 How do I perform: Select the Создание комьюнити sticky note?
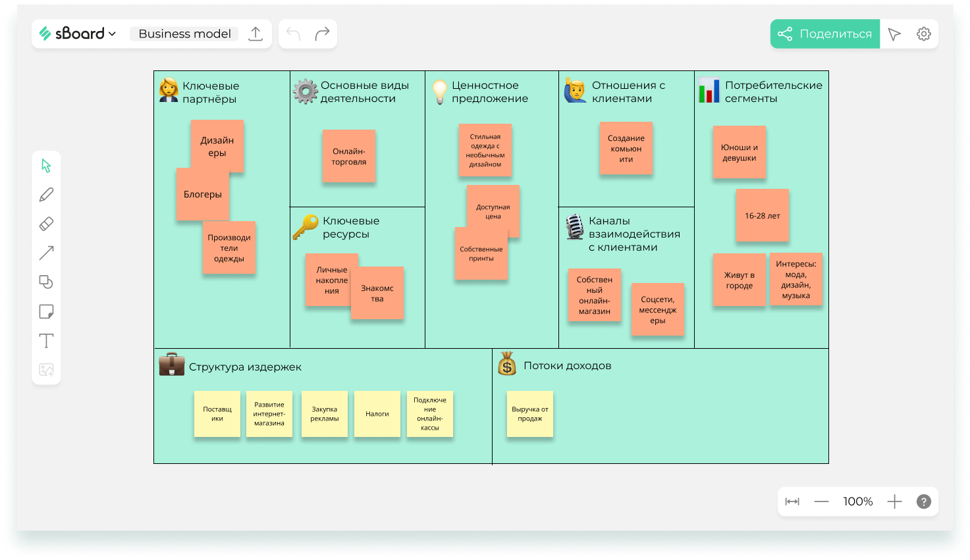(626, 148)
